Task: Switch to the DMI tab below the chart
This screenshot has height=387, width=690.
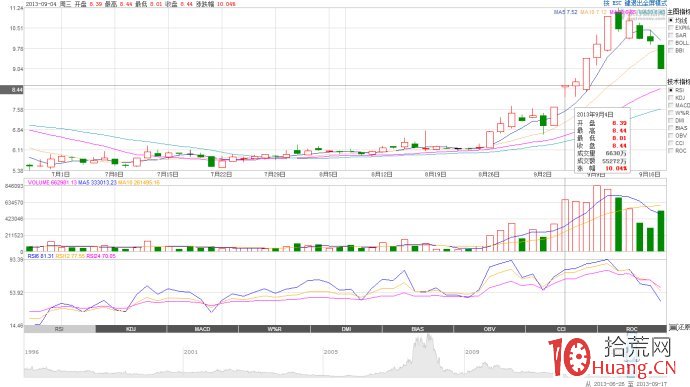Action: pyautogui.click(x=346, y=329)
